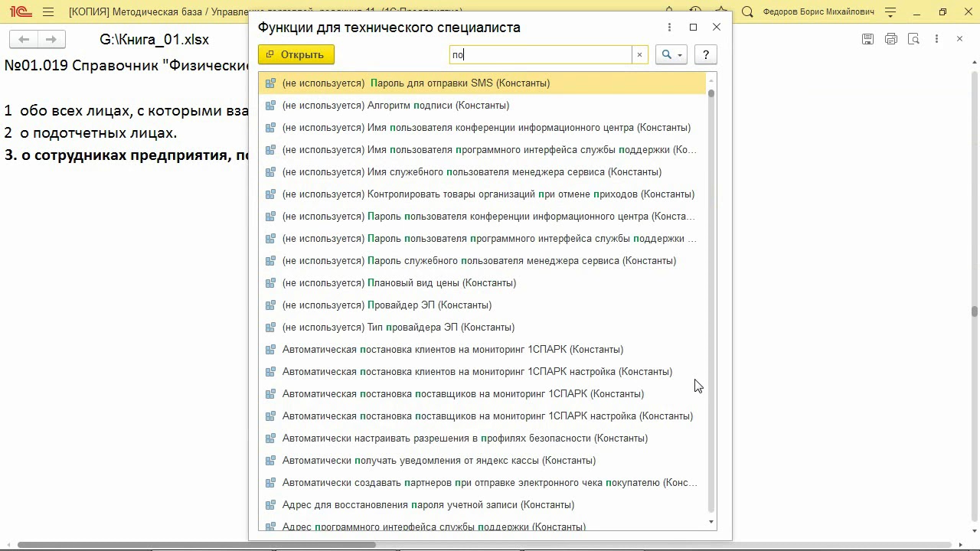The width and height of the screenshot is (980, 551).
Task: Click user name Федоров Борис Михайлович
Action: coord(818,12)
